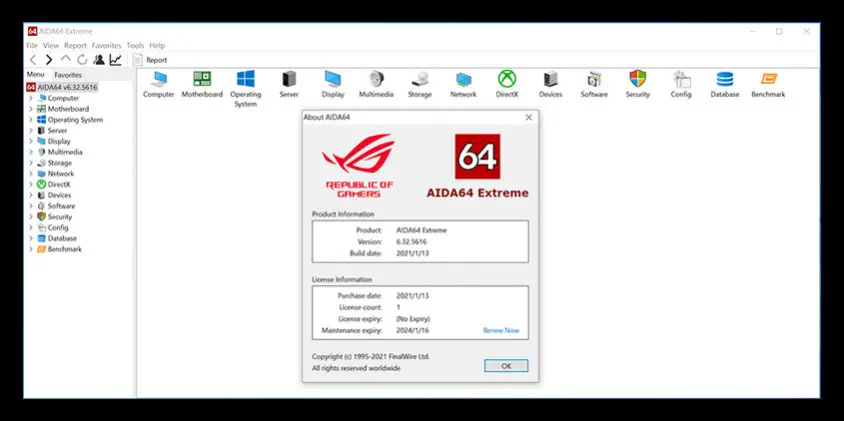The height and width of the screenshot is (421, 844).
Task: Click the Renew Now link
Action: point(501,330)
